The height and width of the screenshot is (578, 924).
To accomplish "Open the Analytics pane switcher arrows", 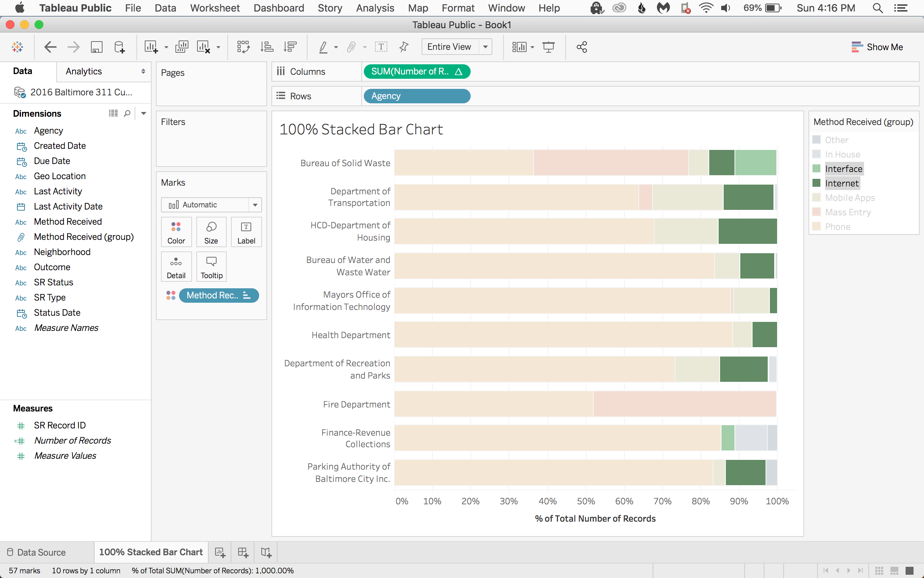I will pyautogui.click(x=143, y=72).
